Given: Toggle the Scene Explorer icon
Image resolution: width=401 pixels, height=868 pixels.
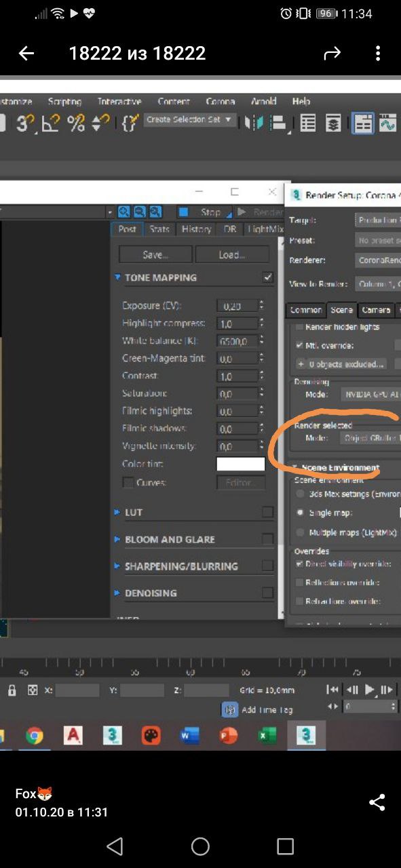Looking at the screenshot, I should (308, 123).
